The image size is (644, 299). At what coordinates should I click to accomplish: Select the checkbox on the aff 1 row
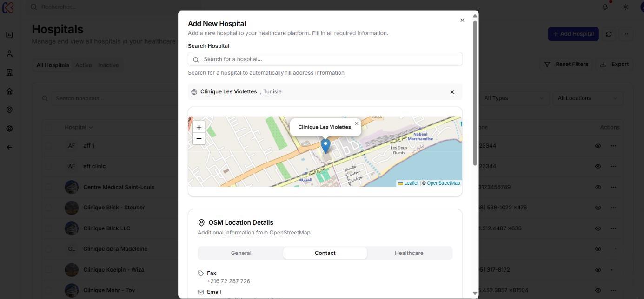(49, 145)
